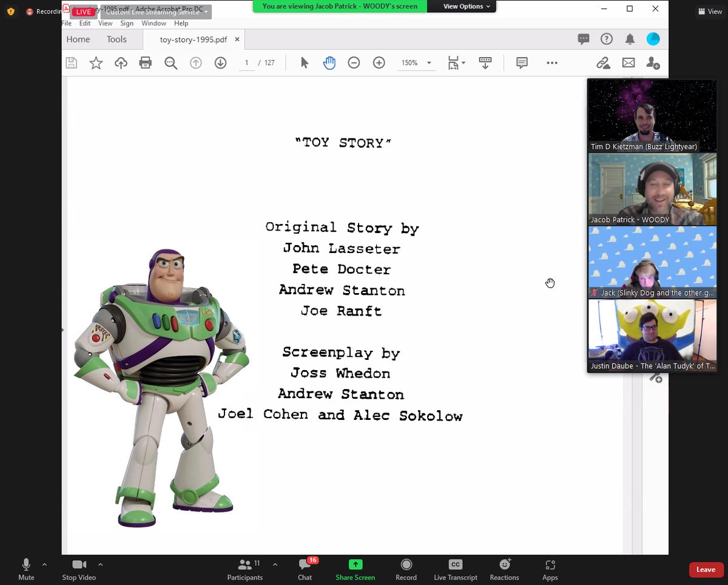This screenshot has width=728, height=585.
Task: Select Tim D Kietzman video thumbnail
Action: (x=652, y=116)
